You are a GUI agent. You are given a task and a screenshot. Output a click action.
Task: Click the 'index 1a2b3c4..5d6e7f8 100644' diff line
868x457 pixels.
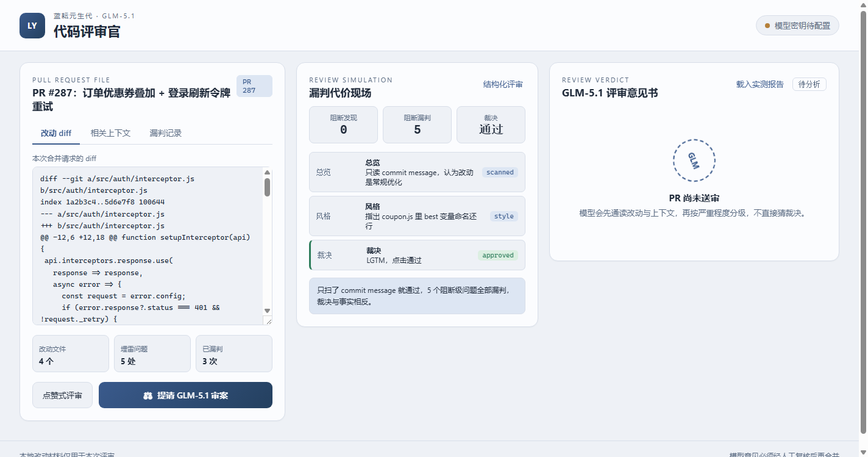102,202
